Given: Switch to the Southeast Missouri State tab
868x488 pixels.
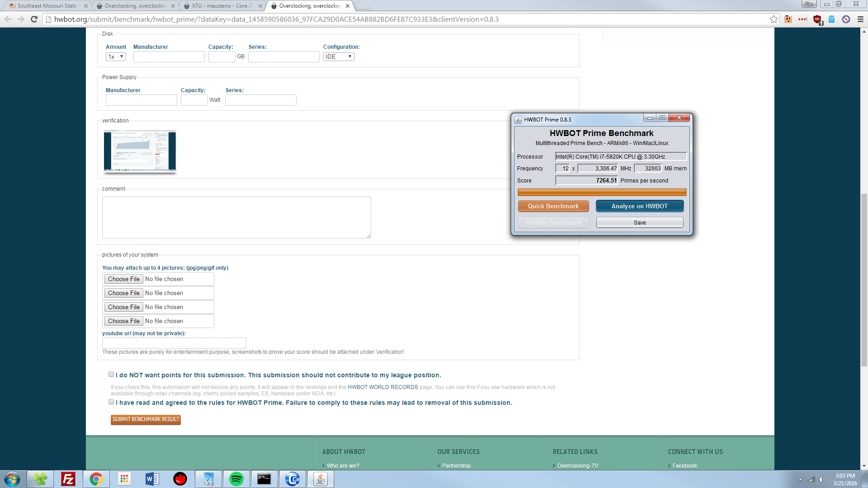Looking at the screenshot, I should [x=47, y=6].
